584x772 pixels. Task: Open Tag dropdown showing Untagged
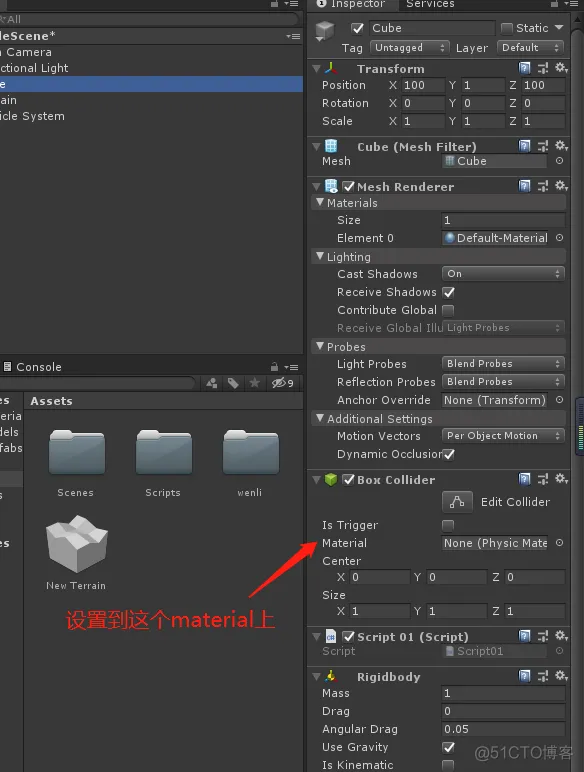pos(410,48)
